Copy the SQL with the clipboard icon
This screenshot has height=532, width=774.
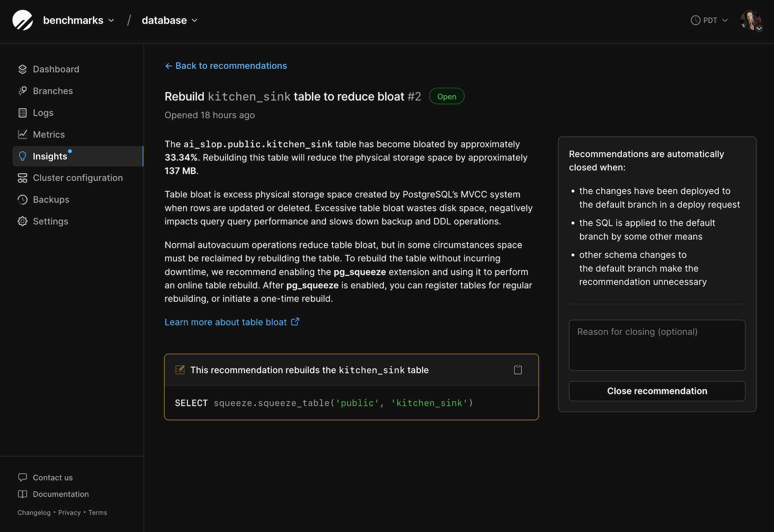(x=518, y=369)
